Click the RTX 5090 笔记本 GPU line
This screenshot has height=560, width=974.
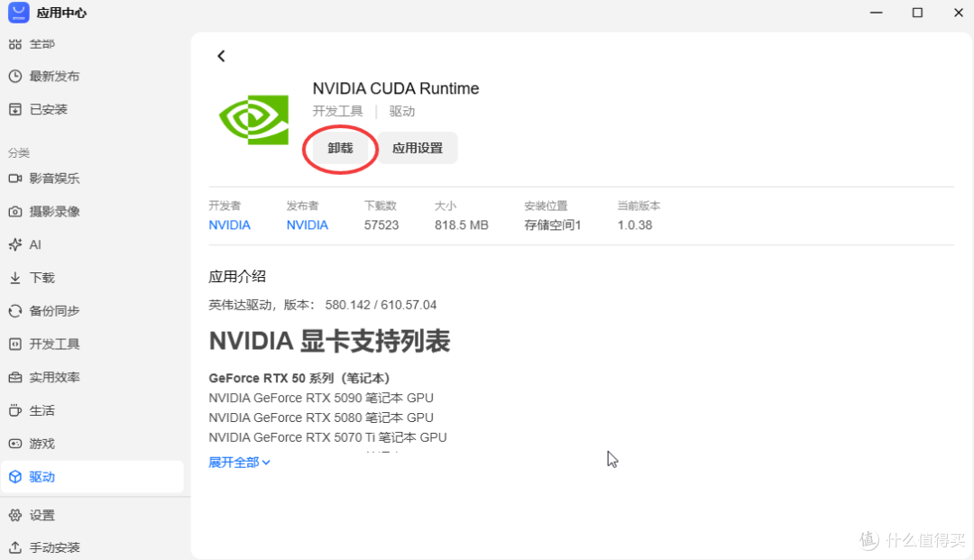(321, 398)
